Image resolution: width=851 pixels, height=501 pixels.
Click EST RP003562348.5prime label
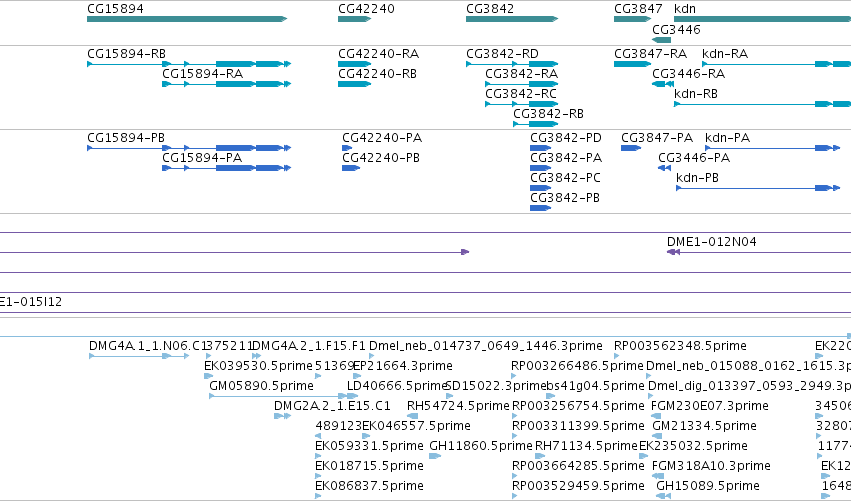(680, 346)
